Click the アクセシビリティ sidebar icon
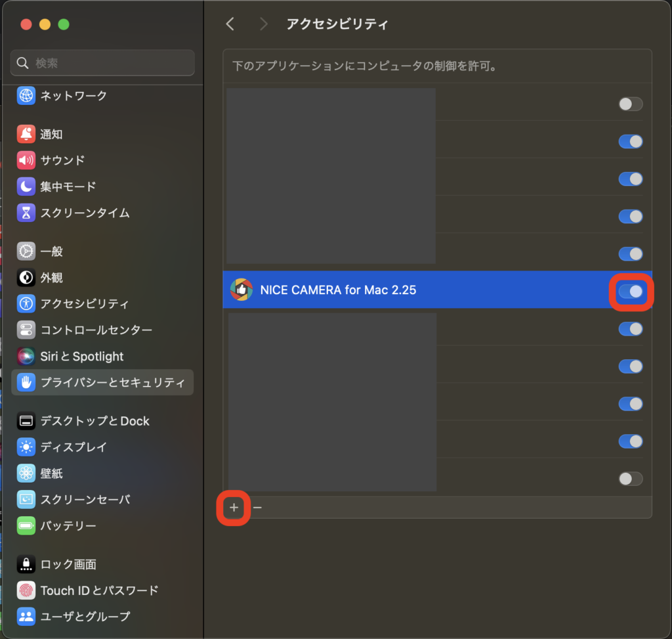This screenshot has height=639, width=672. 26,303
